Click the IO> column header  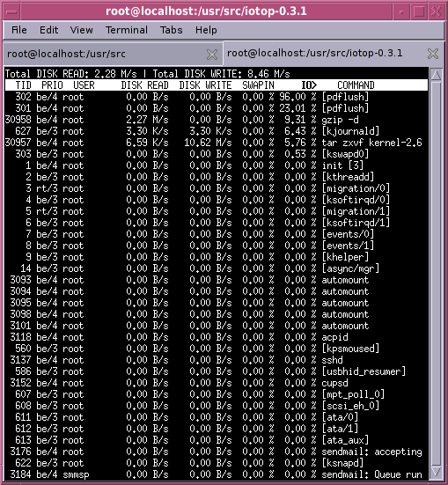point(309,85)
